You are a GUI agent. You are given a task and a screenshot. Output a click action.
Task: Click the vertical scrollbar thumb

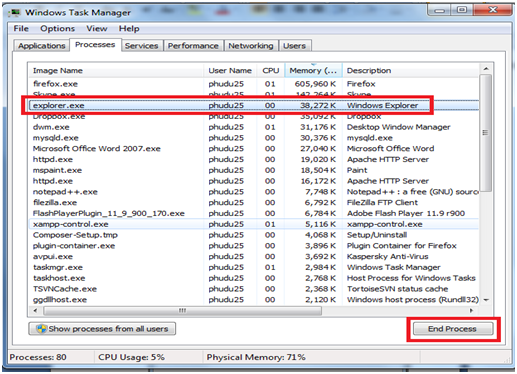click(486, 133)
